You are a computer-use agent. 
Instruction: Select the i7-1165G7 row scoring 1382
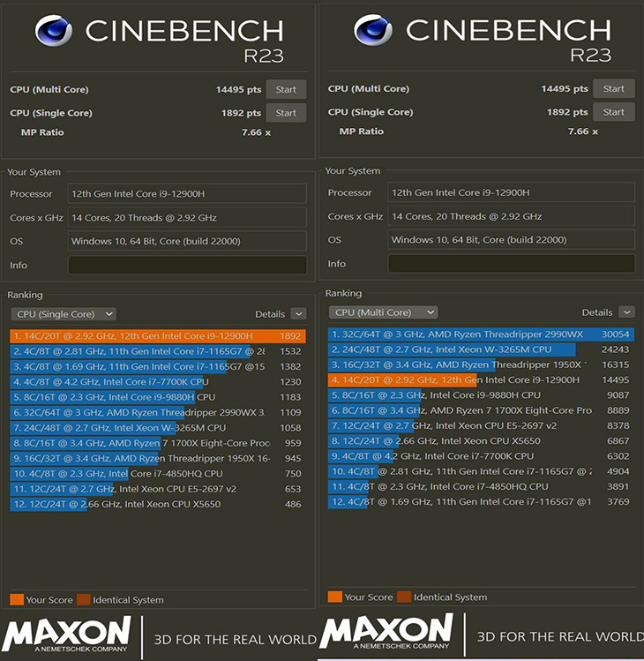pyautogui.click(x=158, y=366)
